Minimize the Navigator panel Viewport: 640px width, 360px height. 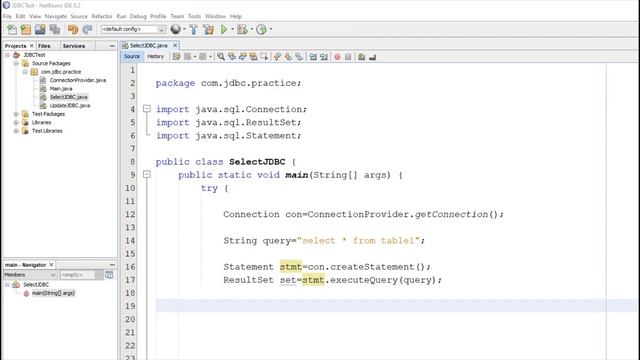112,265
